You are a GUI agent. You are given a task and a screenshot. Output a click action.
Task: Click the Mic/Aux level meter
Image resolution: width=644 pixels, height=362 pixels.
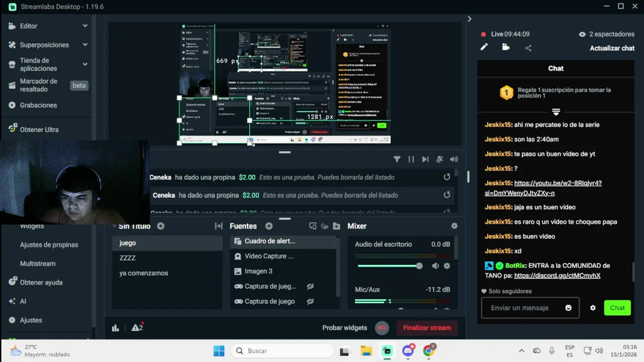tap(403, 301)
